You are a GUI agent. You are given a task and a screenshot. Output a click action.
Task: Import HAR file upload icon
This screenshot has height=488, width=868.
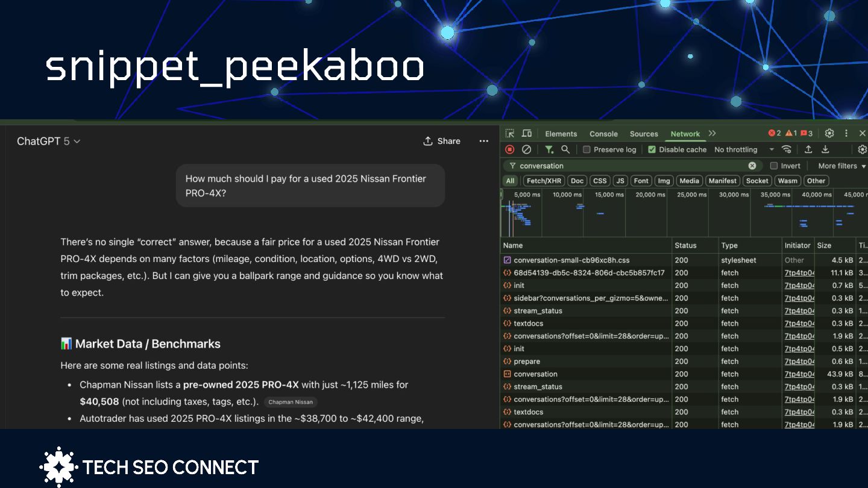(x=808, y=149)
